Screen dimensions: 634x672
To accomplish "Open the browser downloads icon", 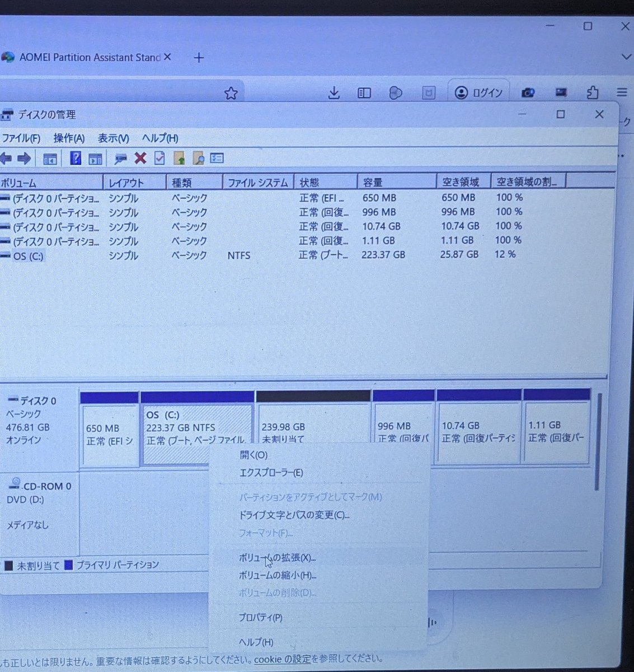I will pyautogui.click(x=334, y=93).
